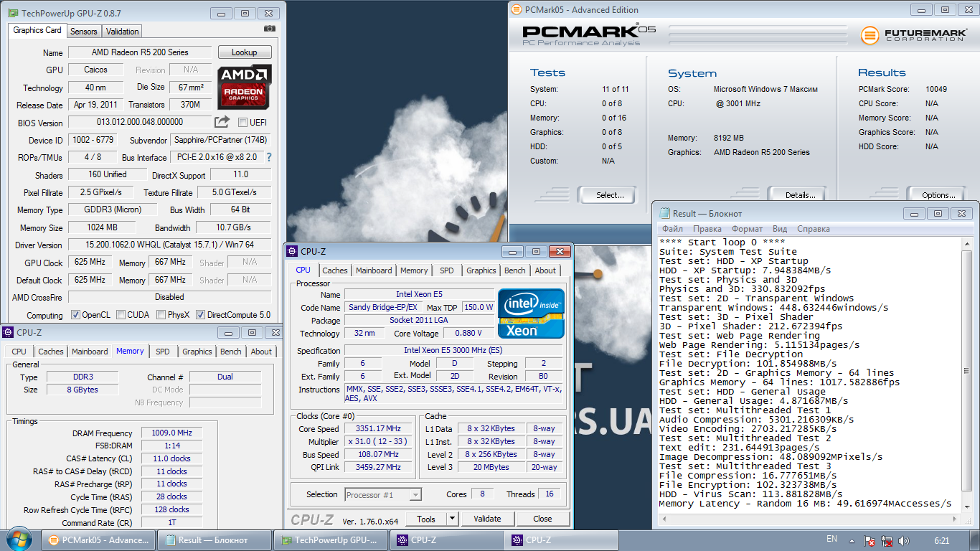The width and height of the screenshot is (980, 551).
Task: Click the BIOS export arrow icon in GPU-Z
Action: pos(222,122)
